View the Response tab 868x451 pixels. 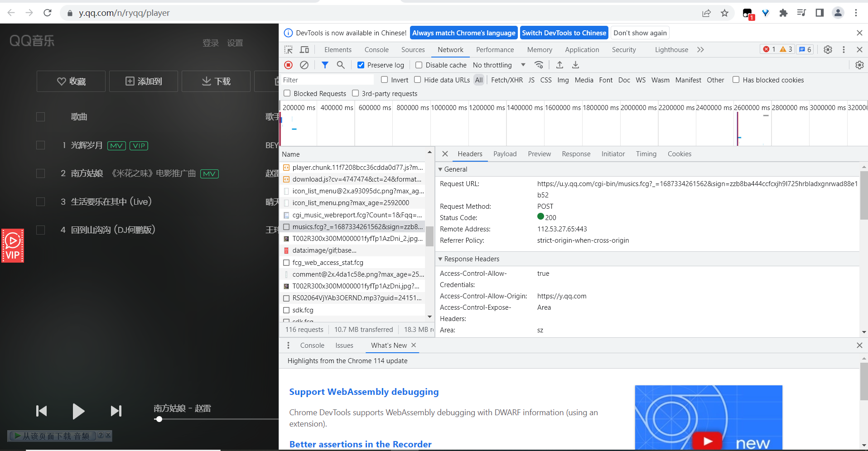pyautogui.click(x=576, y=154)
